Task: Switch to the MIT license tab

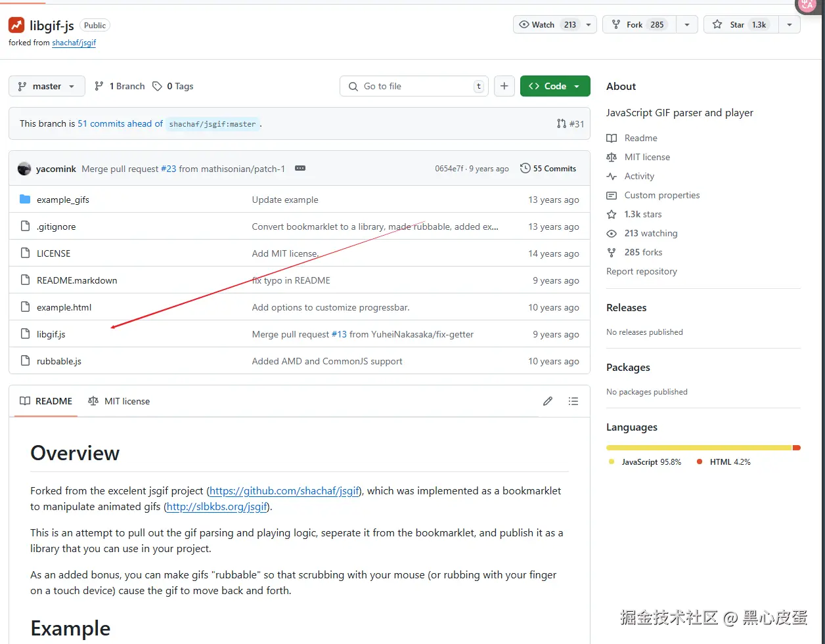Action: pos(119,401)
